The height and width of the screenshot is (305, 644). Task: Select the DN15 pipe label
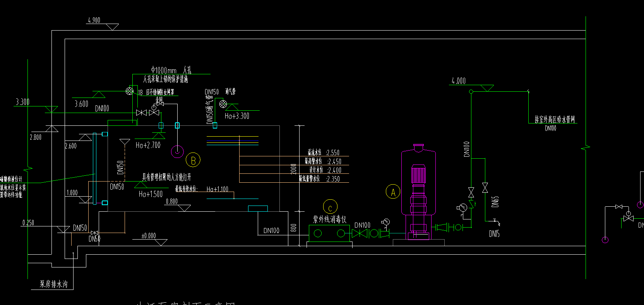494,233
